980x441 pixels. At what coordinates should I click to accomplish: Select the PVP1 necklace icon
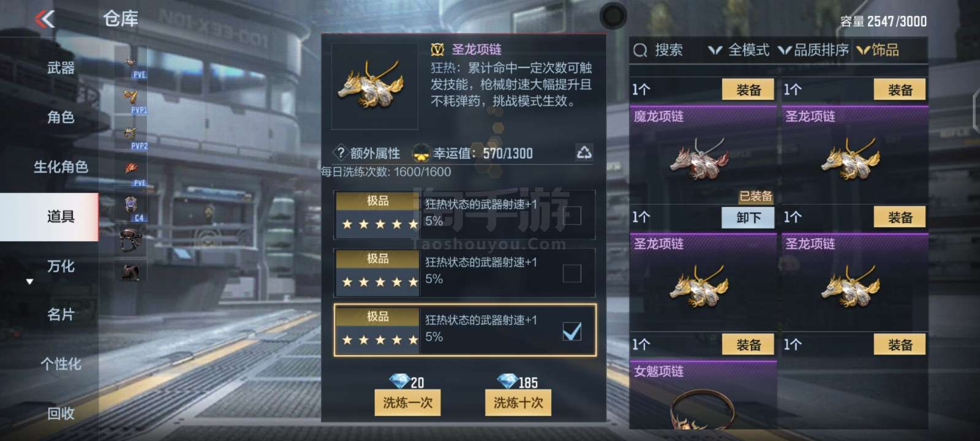pyautogui.click(x=130, y=100)
